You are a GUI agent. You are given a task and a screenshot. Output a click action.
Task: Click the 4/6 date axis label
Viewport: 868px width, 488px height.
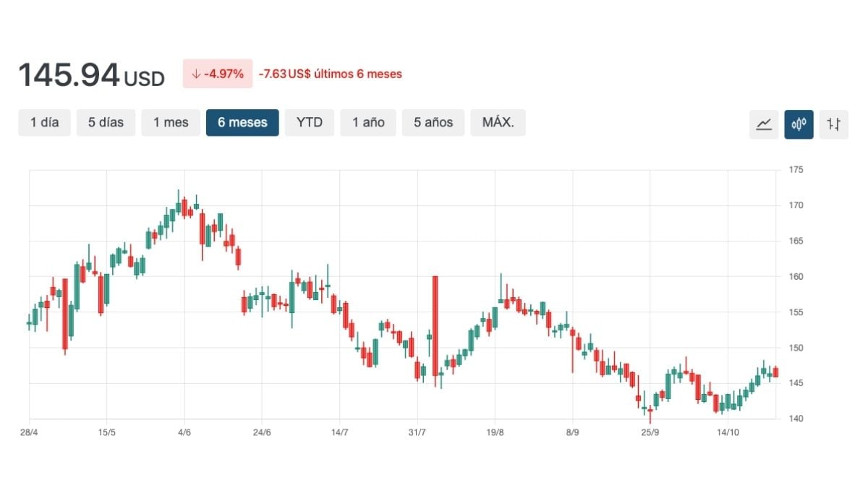(184, 432)
